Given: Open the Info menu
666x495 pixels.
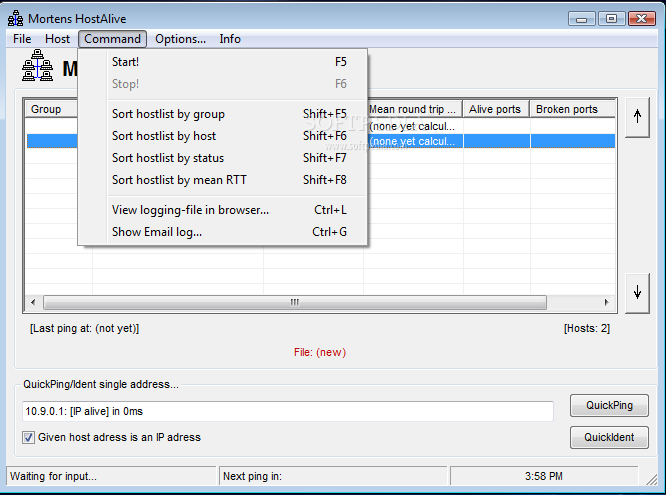Looking at the screenshot, I should tap(230, 39).
